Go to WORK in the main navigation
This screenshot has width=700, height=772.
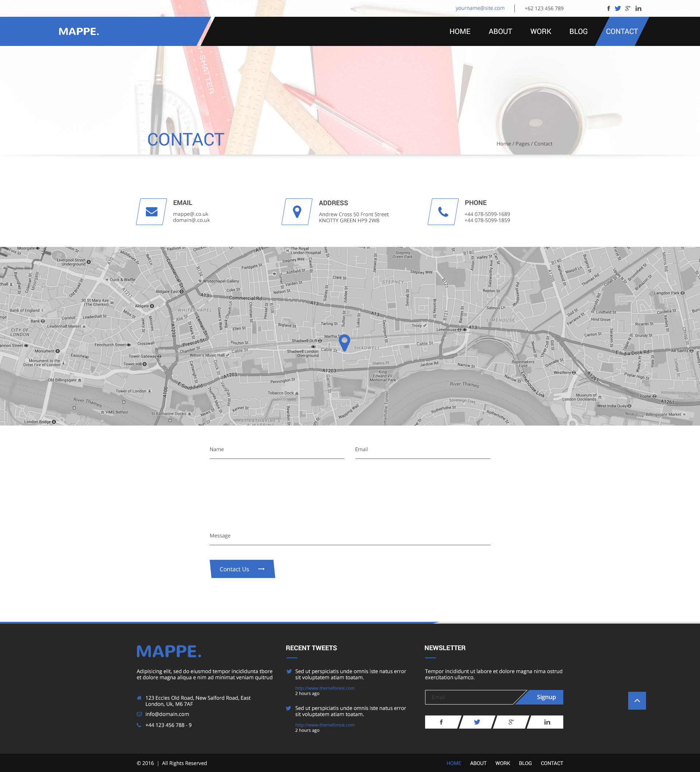pyautogui.click(x=540, y=31)
